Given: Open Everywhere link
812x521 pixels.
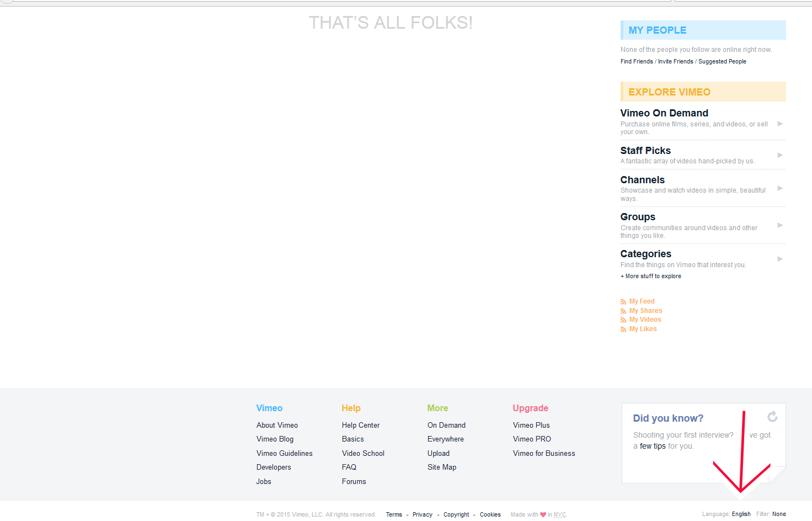Looking at the screenshot, I should point(446,439).
